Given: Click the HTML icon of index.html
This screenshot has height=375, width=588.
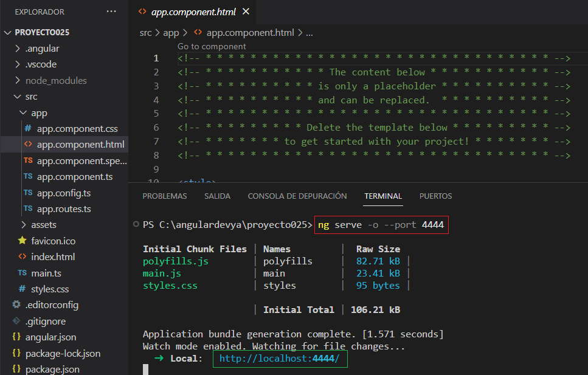Looking at the screenshot, I should pyautogui.click(x=22, y=257).
